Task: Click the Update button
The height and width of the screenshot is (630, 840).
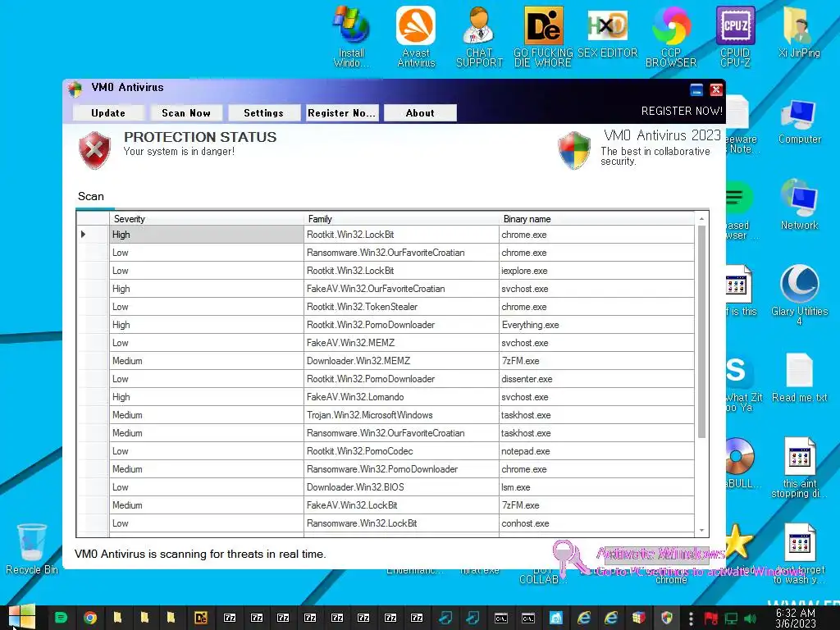Action: coord(108,113)
